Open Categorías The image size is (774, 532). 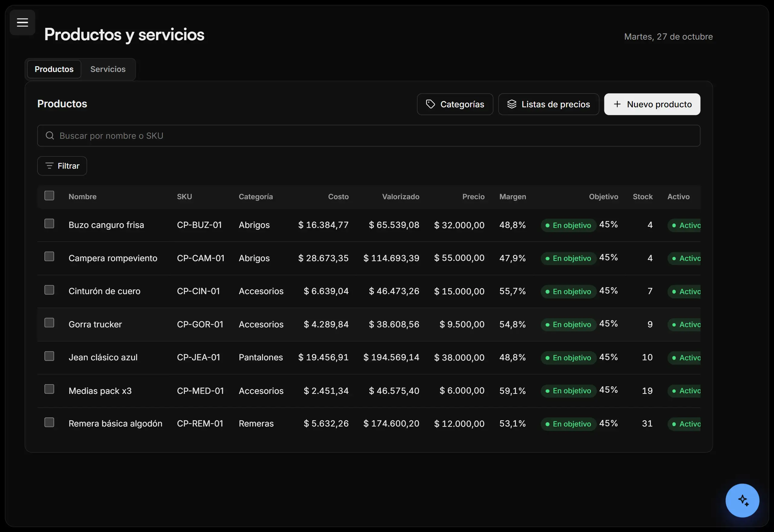point(455,104)
